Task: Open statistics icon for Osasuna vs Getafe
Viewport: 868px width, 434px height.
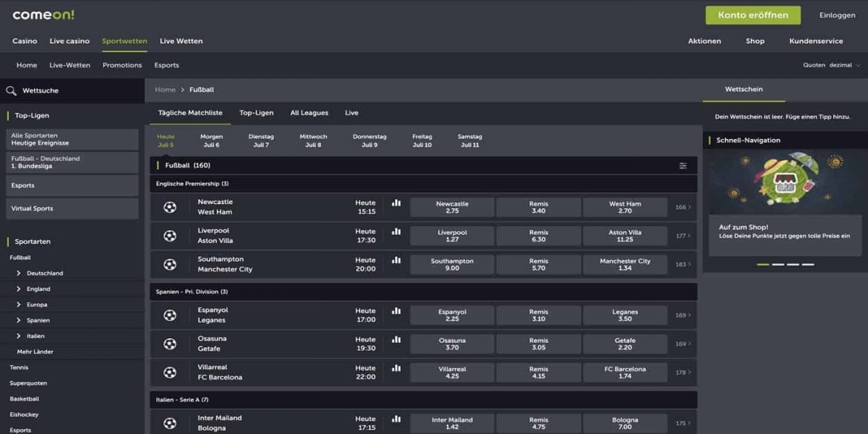Action: (x=396, y=339)
